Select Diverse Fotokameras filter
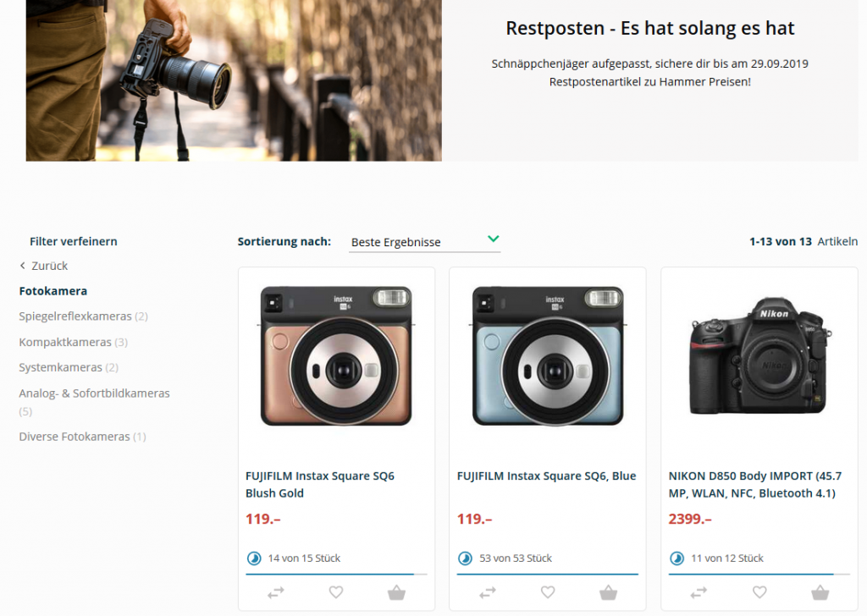 75,437
